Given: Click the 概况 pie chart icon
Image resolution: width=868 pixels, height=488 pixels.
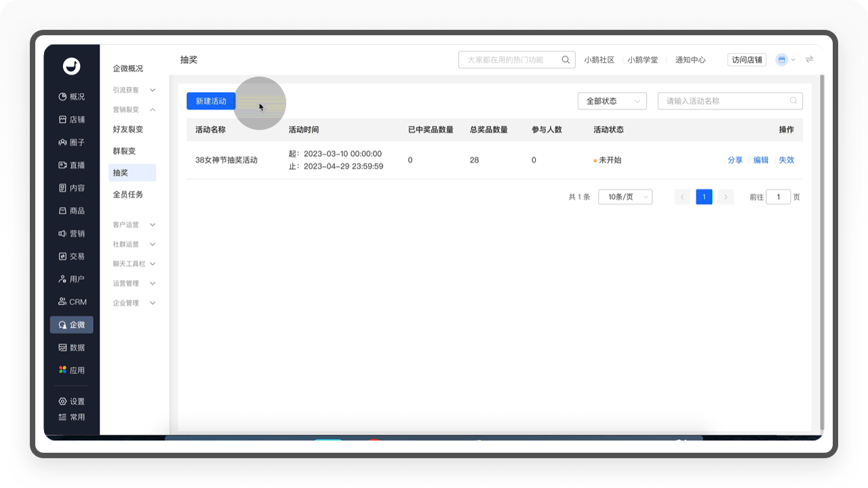Looking at the screenshot, I should tap(62, 97).
